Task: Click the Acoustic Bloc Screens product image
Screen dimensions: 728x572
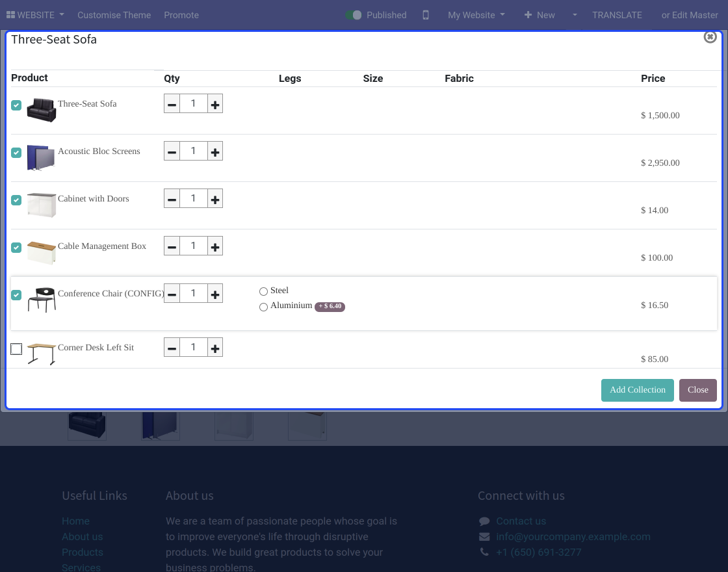Action: [x=42, y=157]
